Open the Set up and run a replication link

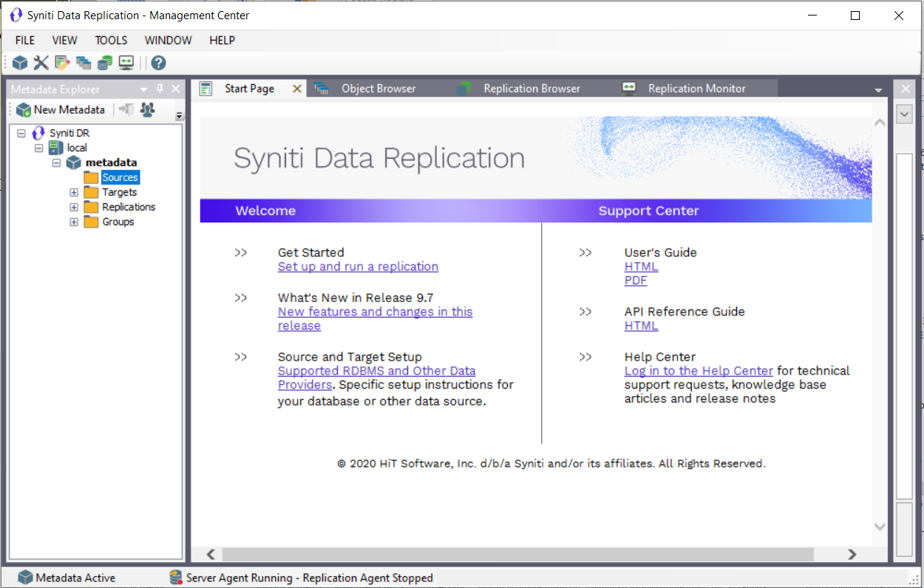(x=358, y=267)
